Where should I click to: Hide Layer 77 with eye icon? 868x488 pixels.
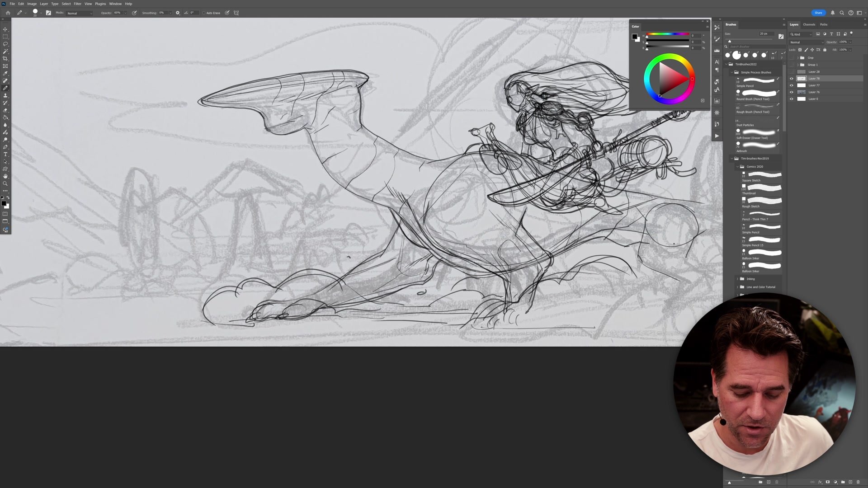(x=792, y=85)
